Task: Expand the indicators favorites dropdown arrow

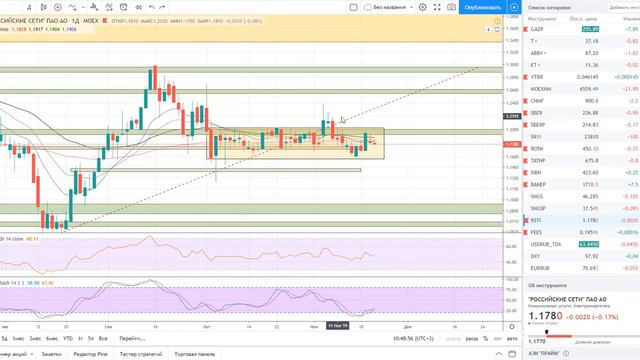Action: (x=83, y=7)
